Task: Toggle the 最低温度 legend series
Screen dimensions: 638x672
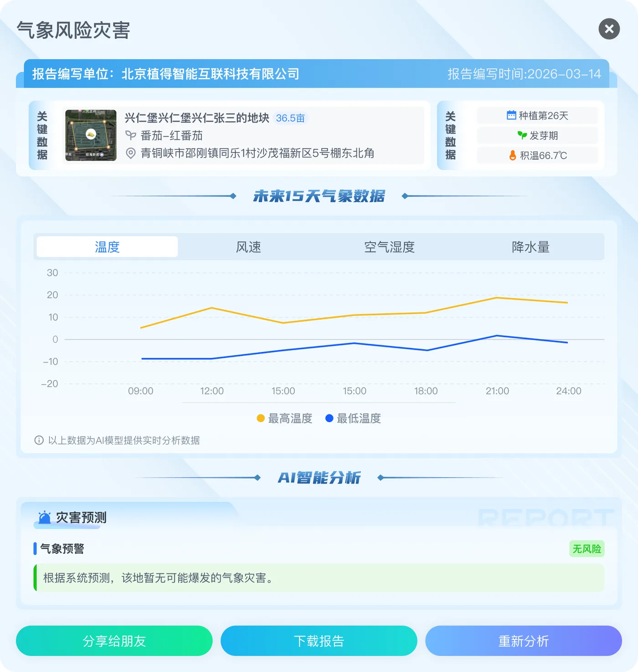Action: [353, 418]
